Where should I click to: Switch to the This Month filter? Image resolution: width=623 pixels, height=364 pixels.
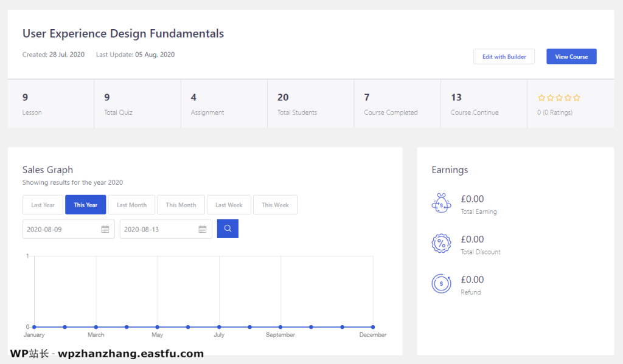pyautogui.click(x=181, y=205)
